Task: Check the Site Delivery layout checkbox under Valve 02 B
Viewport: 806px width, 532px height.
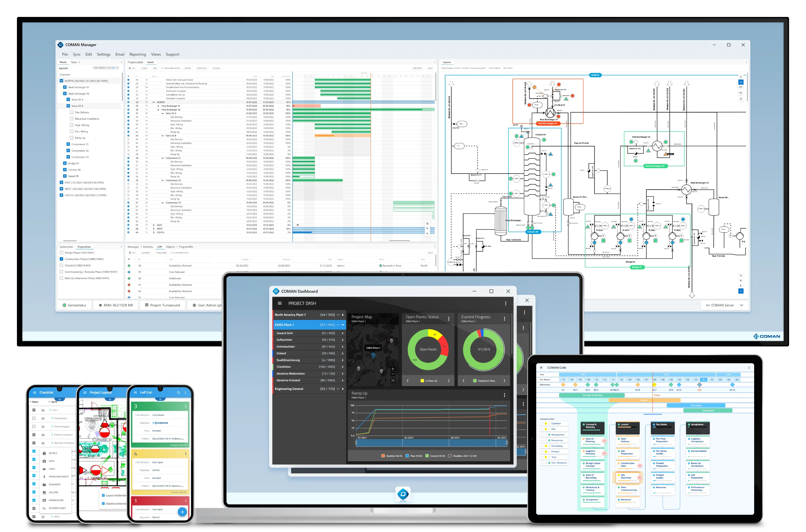Action: point(71,112)
